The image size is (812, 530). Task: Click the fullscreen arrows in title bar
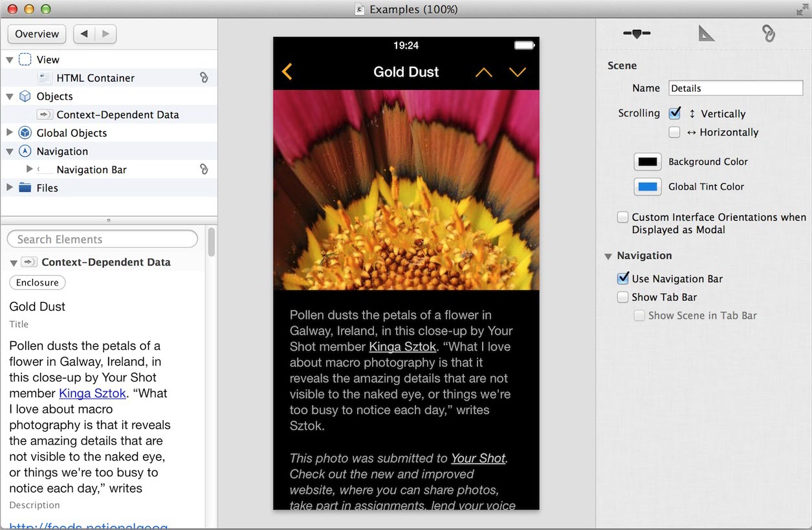(802, 9)
